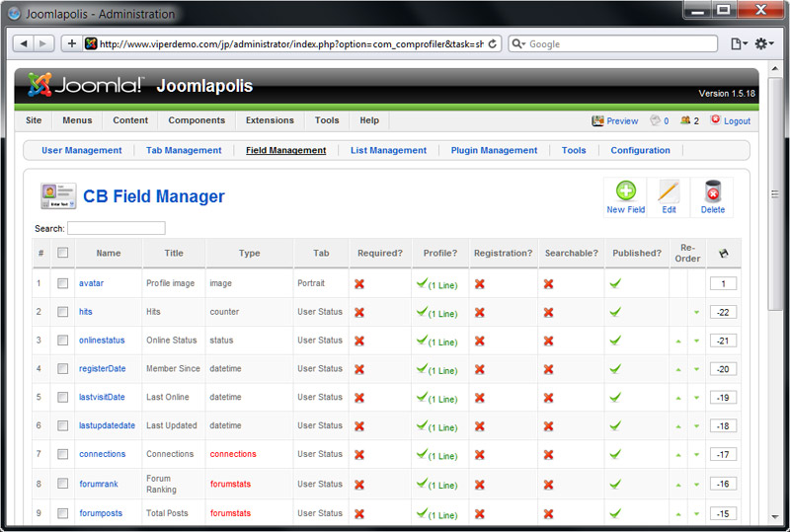
Task: Move forumrank field down in order
Action: pyautogui.click(x=697, y=485)
